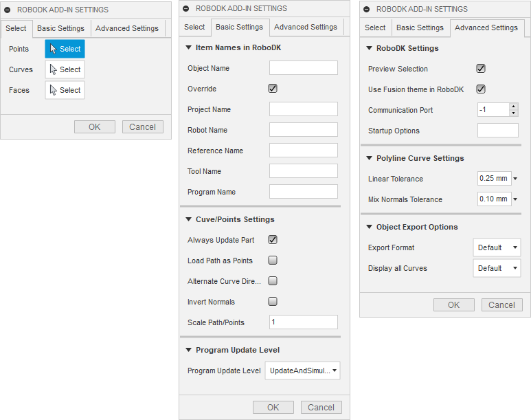Screen dimensions: 531x420
Task: Collapse the Polyline Curve Settings section
Action: [x=370, y=158]
